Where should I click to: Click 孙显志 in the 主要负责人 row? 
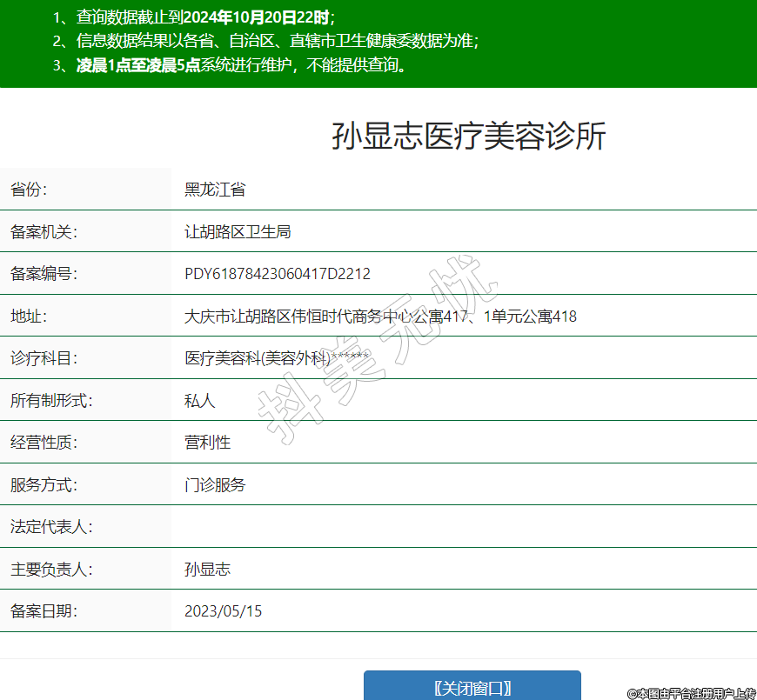point(207,570)
